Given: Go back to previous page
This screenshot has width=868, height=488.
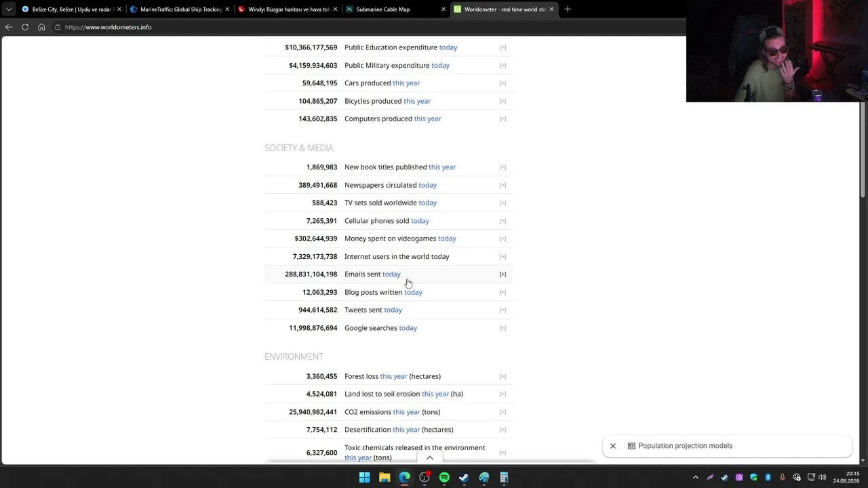Looking at the screenshot, I should (9, 27).
